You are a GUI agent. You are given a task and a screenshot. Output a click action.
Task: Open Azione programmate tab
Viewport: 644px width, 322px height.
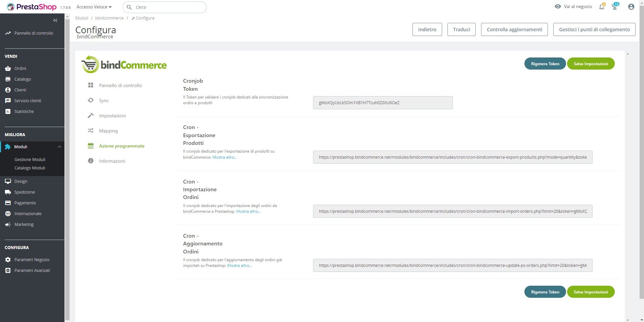(122, 146)
